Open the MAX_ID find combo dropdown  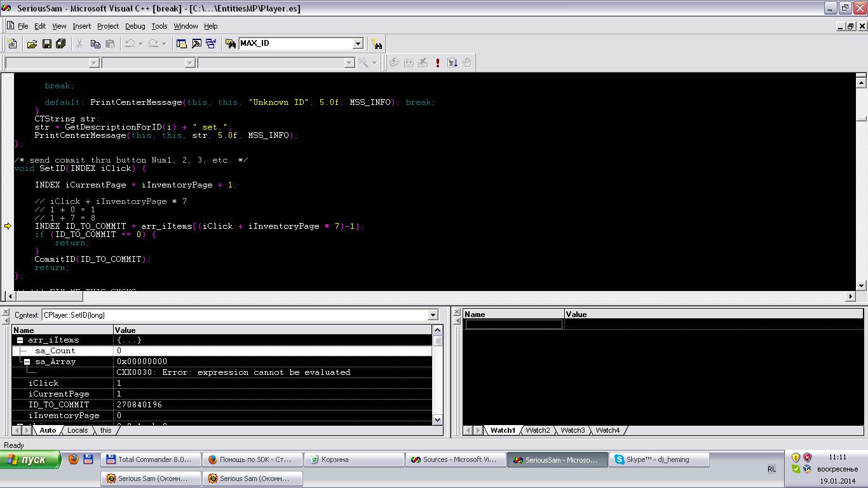[358, 43]
